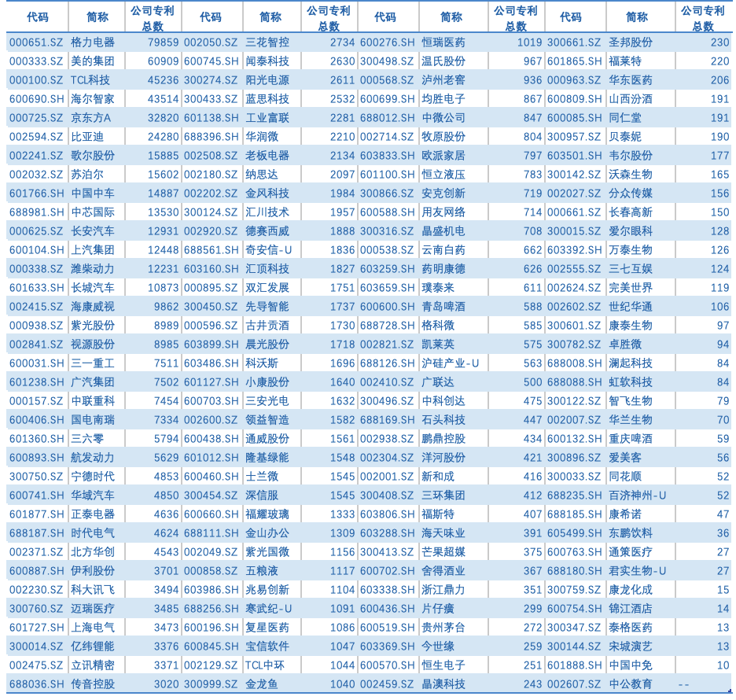Click code 688981.SH

coord(37,212)
